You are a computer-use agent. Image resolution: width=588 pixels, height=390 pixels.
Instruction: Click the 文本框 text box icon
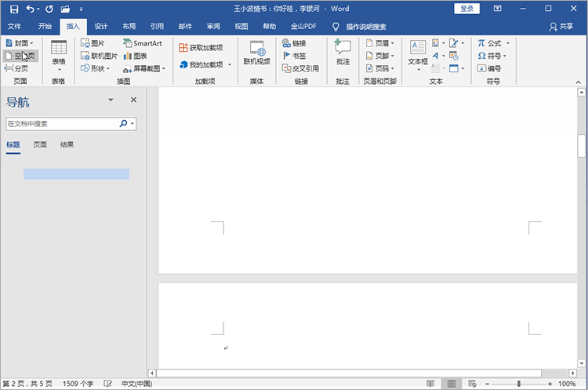(418, 53)
